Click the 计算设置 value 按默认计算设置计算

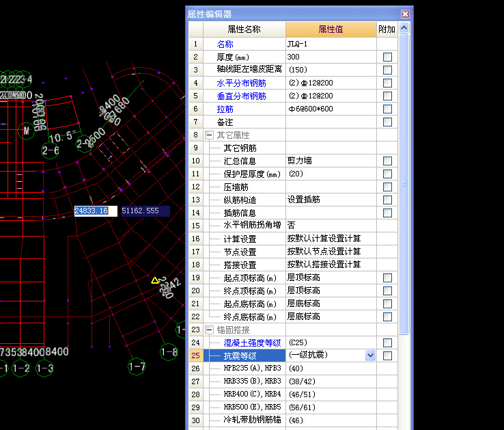click(331, 239)
